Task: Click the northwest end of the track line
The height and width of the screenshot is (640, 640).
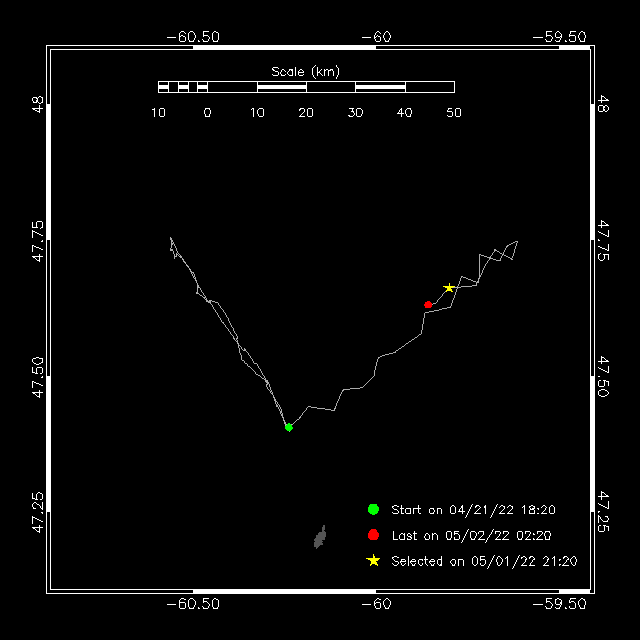Action: click(171, 238)
